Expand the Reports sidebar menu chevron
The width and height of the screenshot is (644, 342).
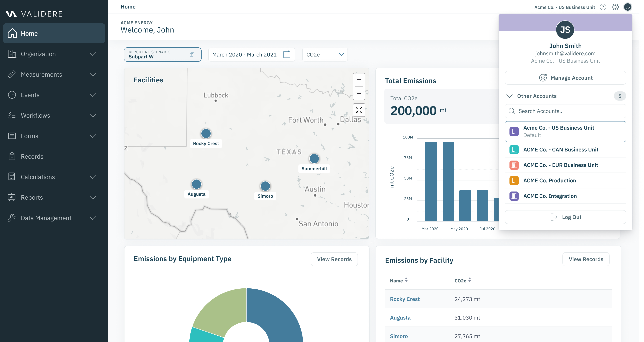pyautogui.click(x=93, y=198)
